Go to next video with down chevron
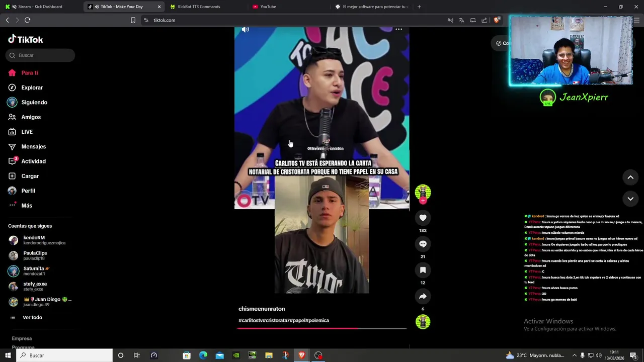 point(630,199)
